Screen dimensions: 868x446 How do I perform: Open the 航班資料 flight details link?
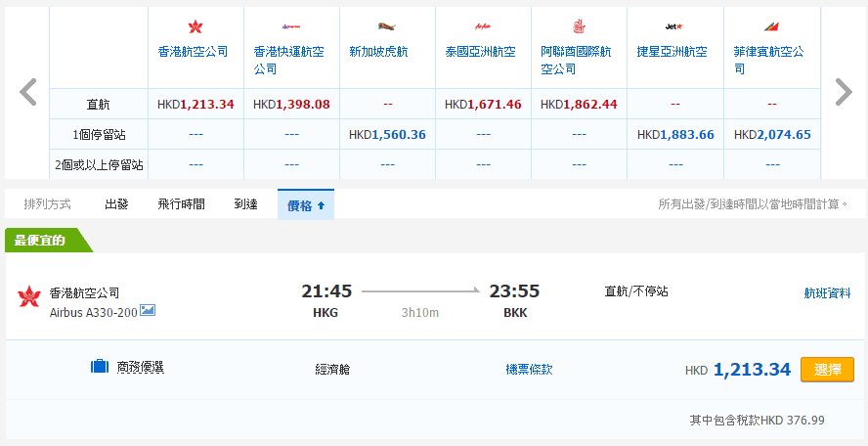point(827,292)
